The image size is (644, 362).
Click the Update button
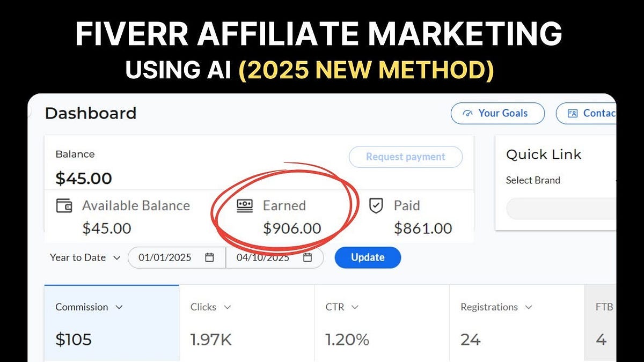[368, 257]
